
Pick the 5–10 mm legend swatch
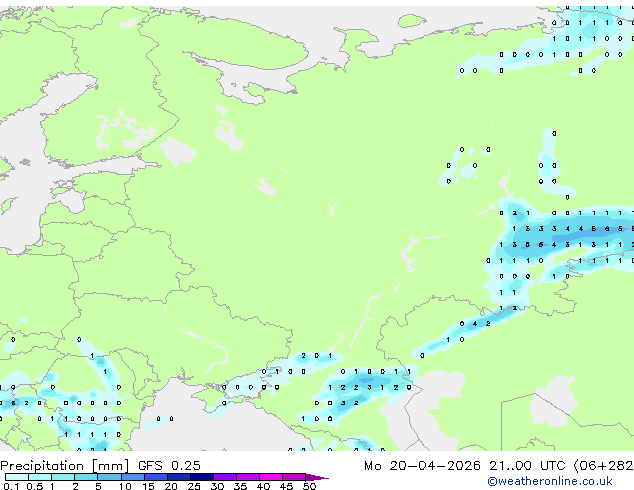(x=110, y=477)
